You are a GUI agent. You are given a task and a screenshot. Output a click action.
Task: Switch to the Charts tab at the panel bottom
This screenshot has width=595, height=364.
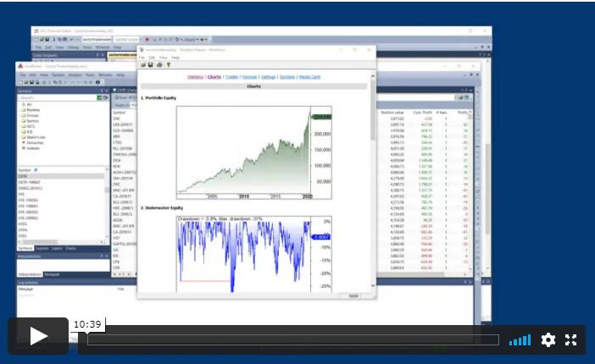[x=70, y=248]
